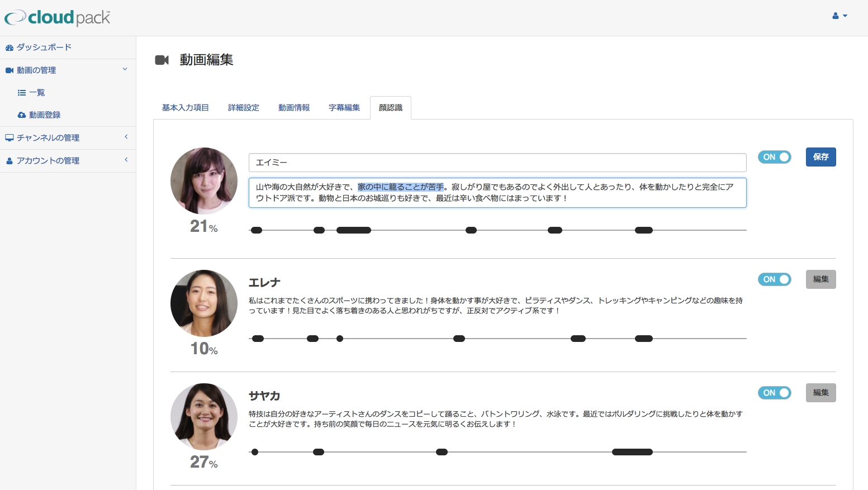Click the 動画の管理 video icon

point(10,70)
